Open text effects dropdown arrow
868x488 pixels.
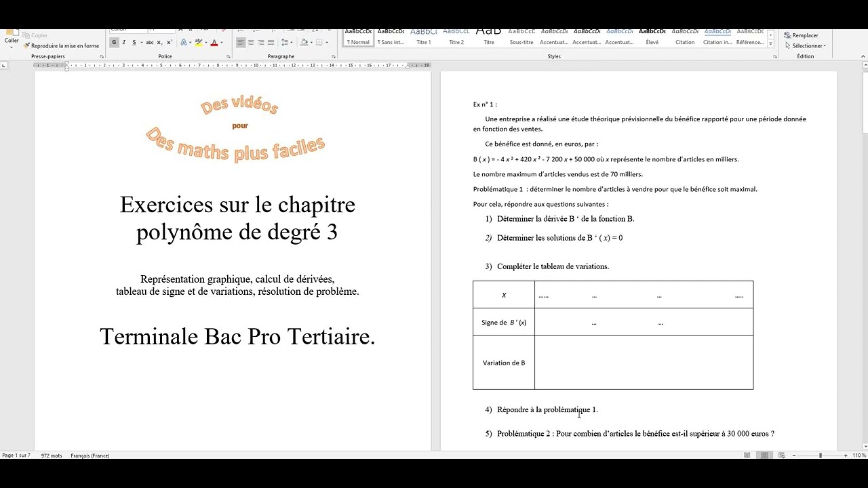pos(191,42)
